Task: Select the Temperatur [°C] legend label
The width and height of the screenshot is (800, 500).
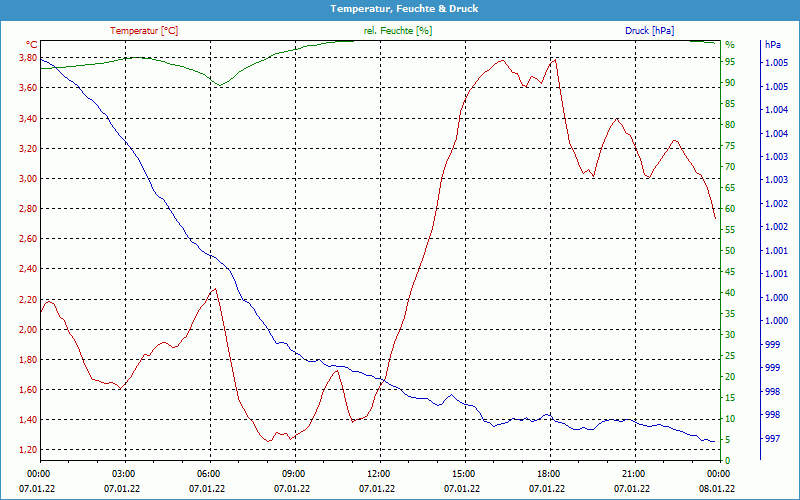Action: [x=144, y=31]
